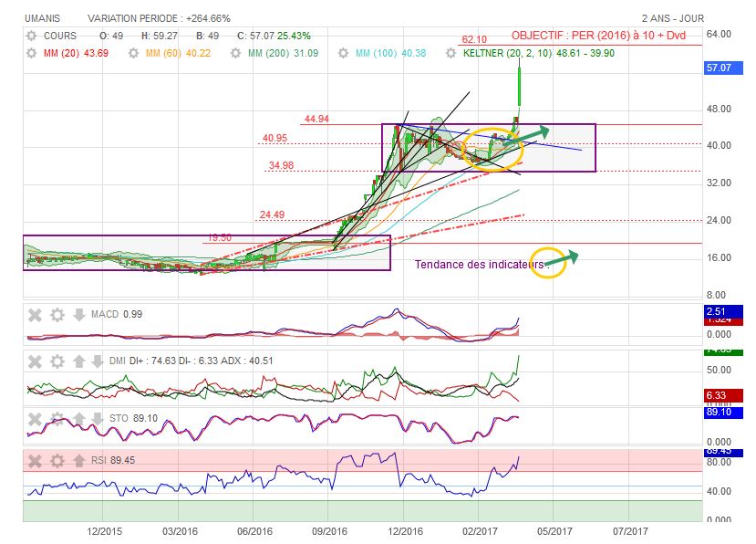
Task: Open STO indicator settings gear
Action: [x=57, y=419]
